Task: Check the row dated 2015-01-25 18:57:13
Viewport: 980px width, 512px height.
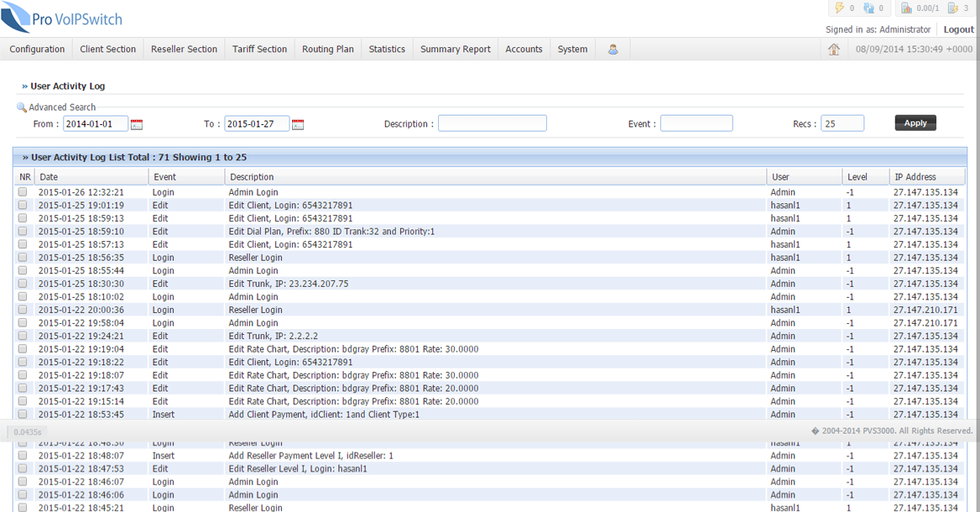Action: click(x=23, y=244)
